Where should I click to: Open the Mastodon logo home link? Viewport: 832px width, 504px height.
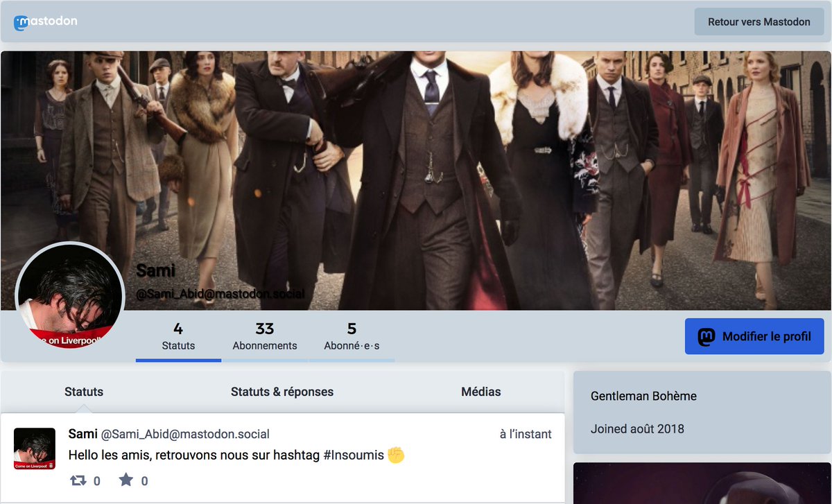click(46, 22)
